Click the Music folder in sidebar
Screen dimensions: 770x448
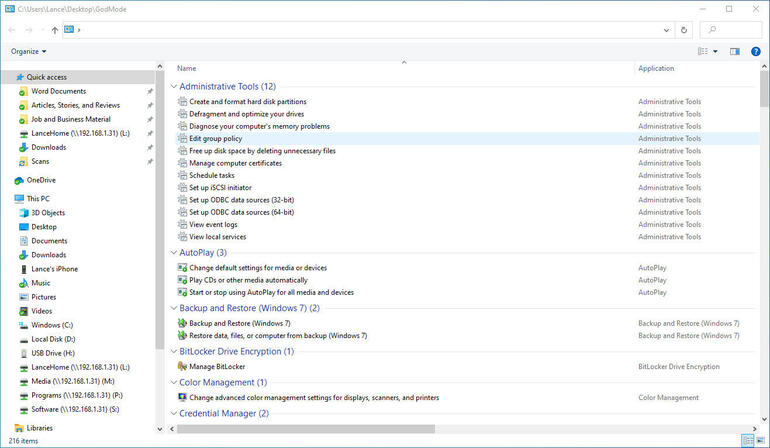(41, 283)
